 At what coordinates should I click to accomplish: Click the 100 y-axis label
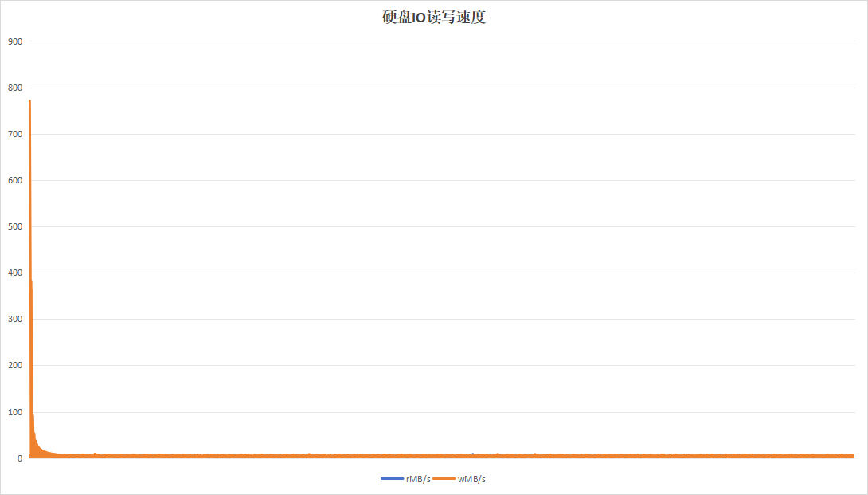(15, 412)
